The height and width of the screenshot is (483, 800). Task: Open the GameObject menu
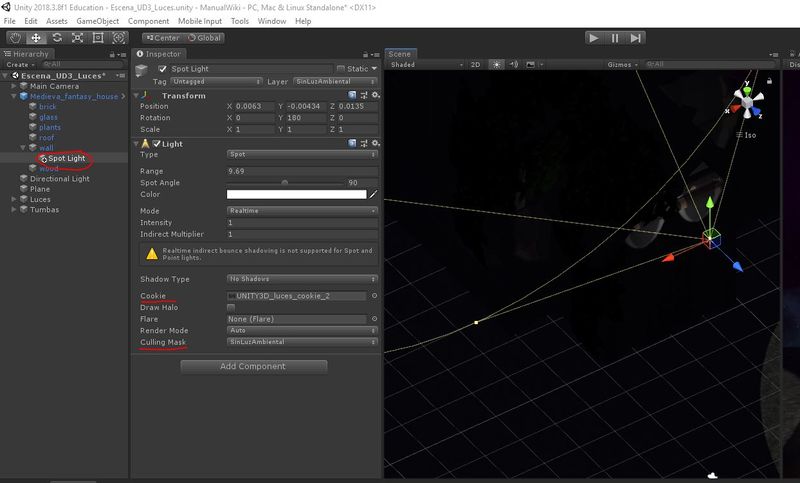pos(97,21)
